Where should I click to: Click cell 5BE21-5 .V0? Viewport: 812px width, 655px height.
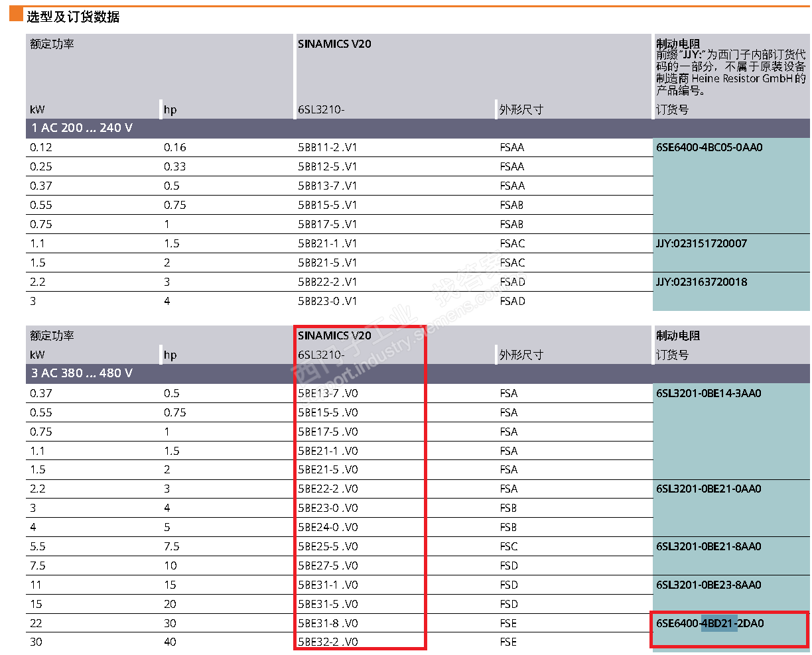328,469
